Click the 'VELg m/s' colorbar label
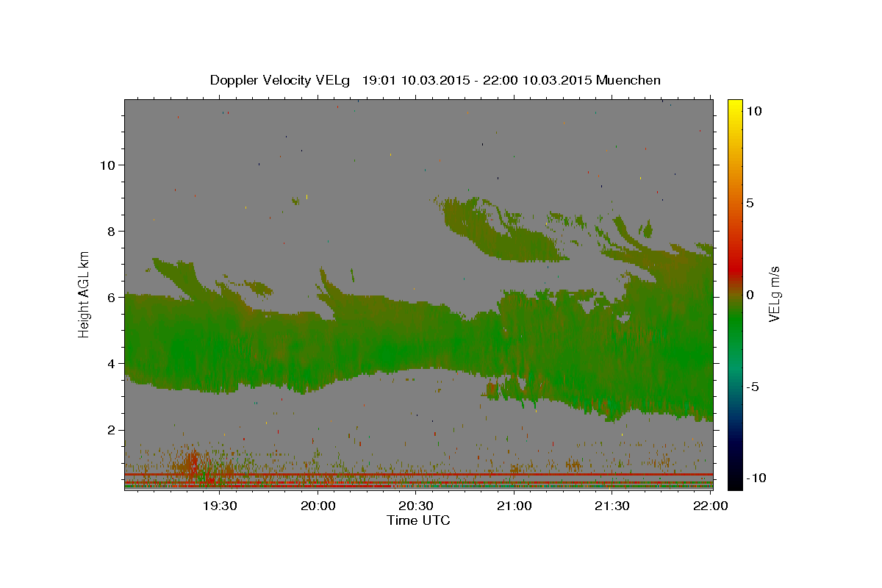This screenshot has height=588, width=882. 774,294
